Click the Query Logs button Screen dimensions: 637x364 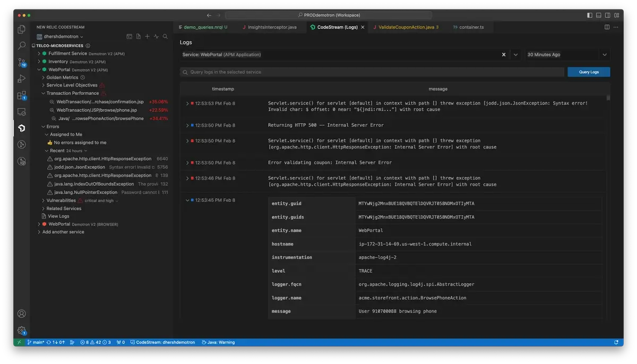point(588,72)
